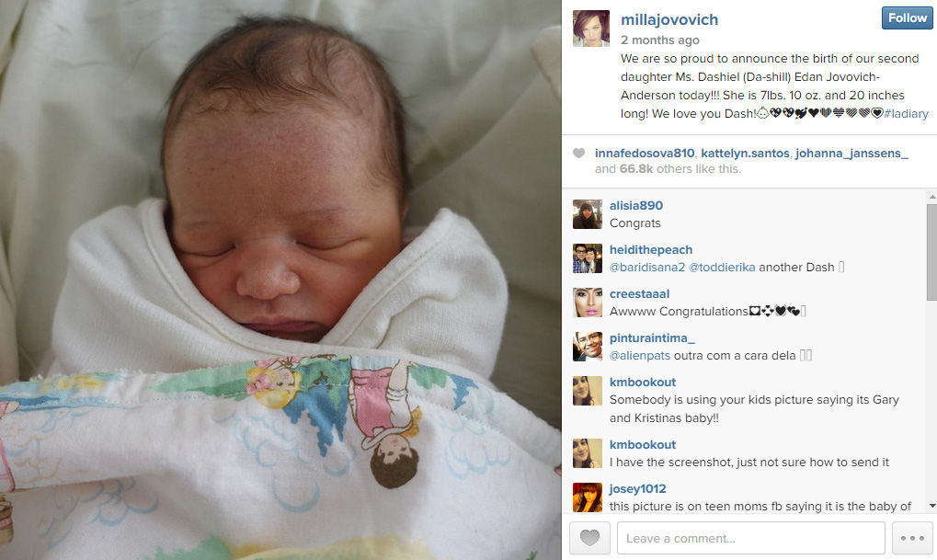
Task: Open the millajovovich username link
Action: click(669, 19)
